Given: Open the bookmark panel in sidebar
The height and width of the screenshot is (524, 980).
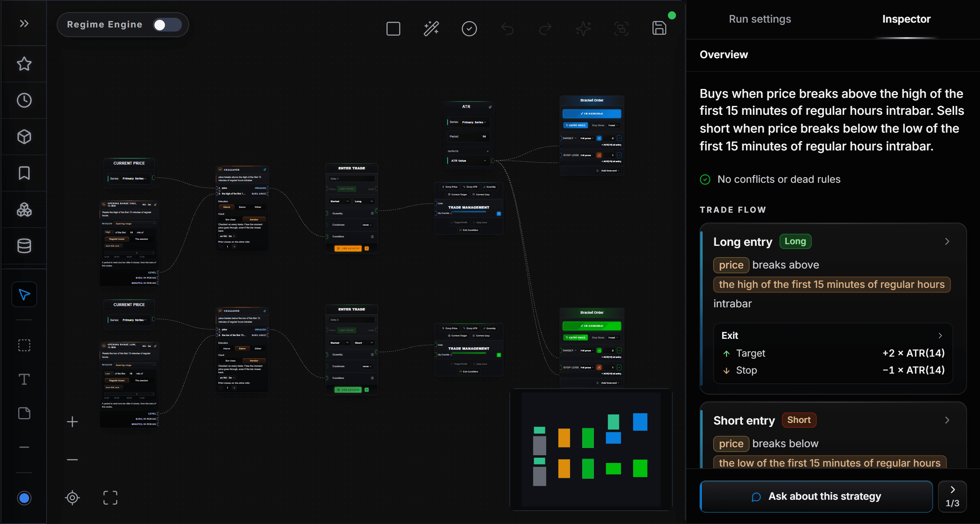Looking at the screenshot, I should click(24, 173).
